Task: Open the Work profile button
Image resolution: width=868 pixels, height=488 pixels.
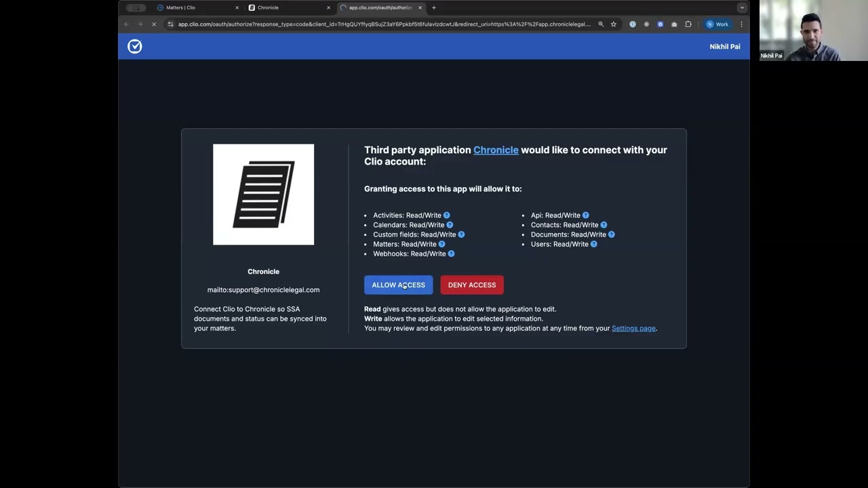Action: pyautogui.click(x=717, y=24)
